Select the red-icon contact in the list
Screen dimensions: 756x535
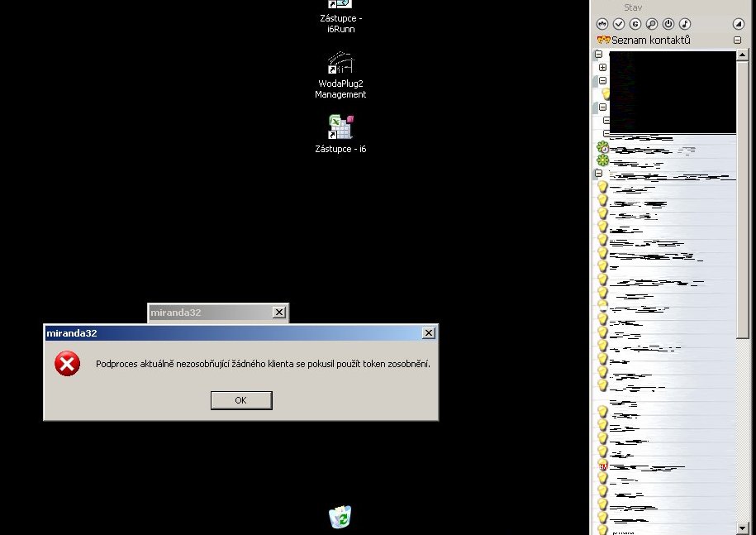(602, 466)
